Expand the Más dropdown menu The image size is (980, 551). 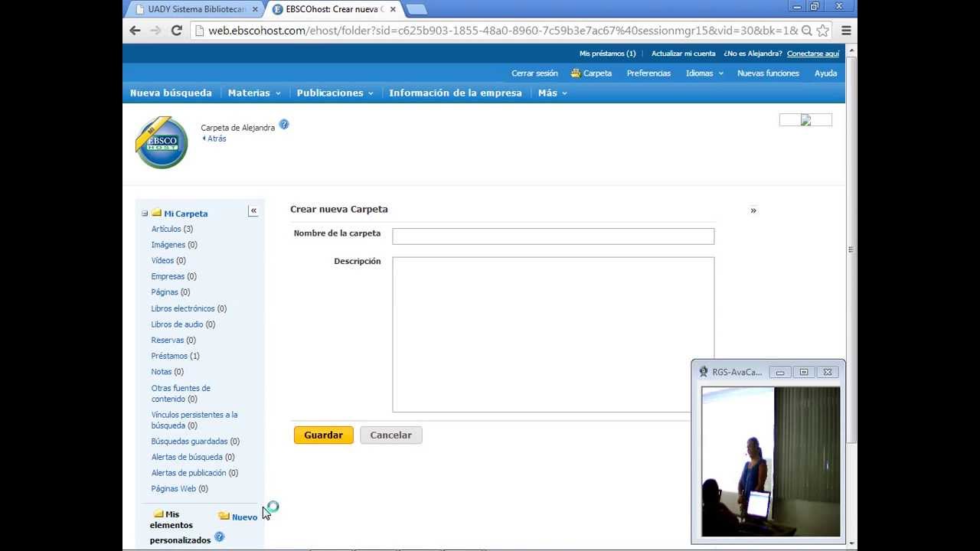click(x=553, y=93)
